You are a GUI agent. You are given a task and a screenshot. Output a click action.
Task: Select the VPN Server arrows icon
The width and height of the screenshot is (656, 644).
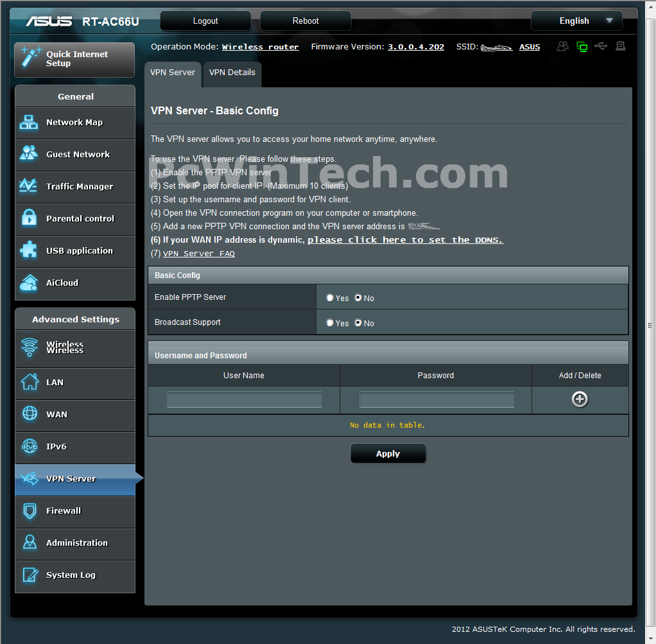(x=30, y=478)
